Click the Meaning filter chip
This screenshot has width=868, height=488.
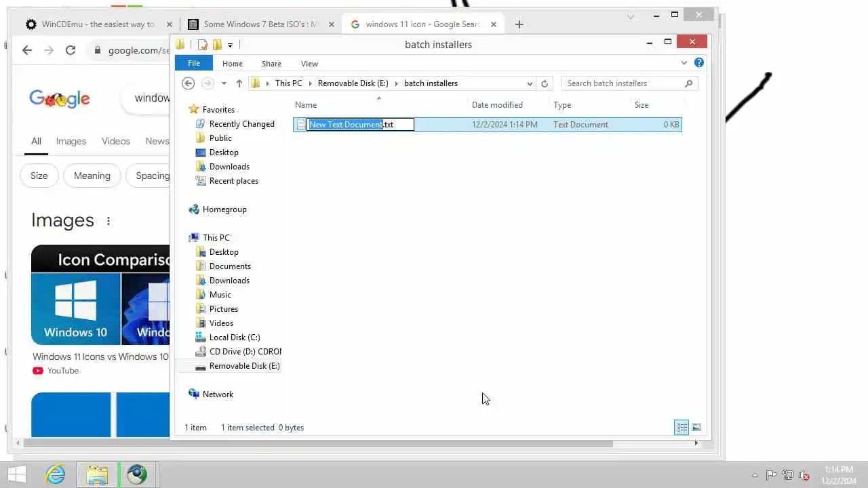(x=92, y=176)
